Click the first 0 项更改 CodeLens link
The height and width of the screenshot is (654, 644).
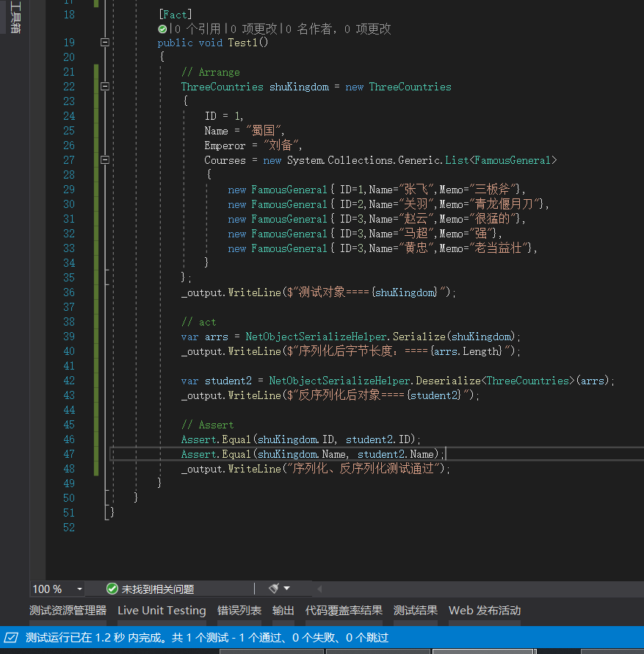(253, 29)
